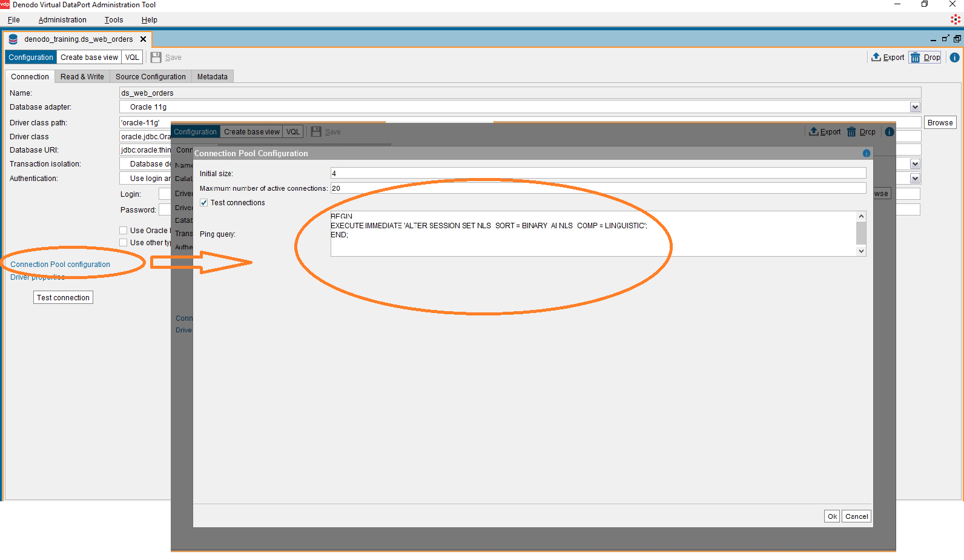
Task: Click the Browse button for driver class path
Action: tap(940, 123)
